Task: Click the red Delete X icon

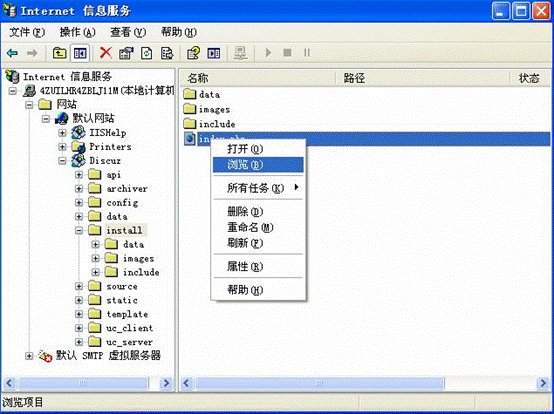Action: 105,53
